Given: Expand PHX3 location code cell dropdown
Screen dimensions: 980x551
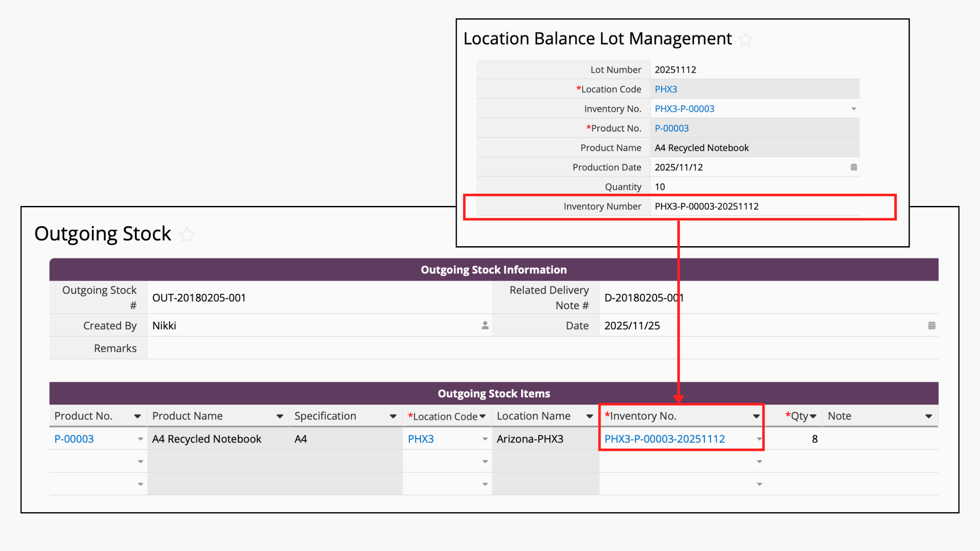Looking at the screenshot, I should pos(485,439).
